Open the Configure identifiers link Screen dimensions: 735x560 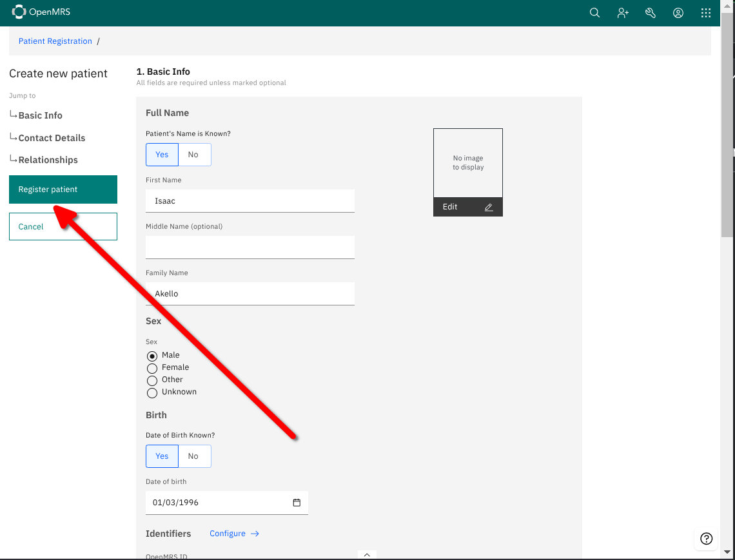pyautogui.click(x=234, y=534)
